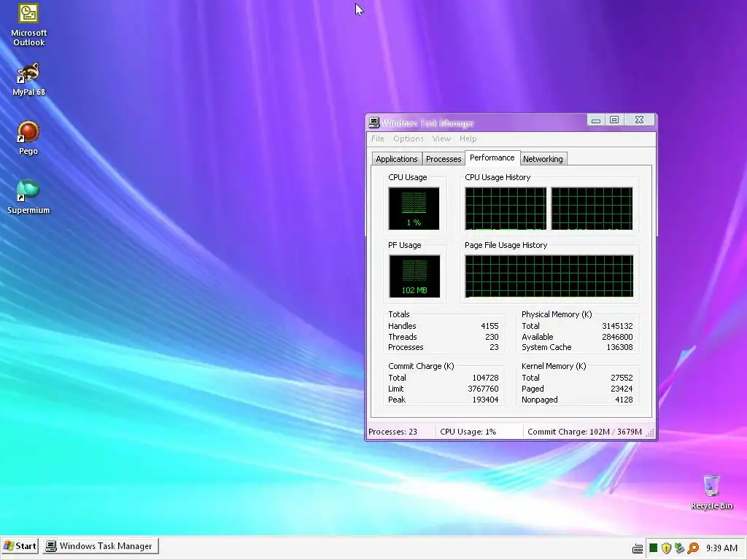747x560 pixels.
Task: Select the Pego desktop shortcut
Action: (x=28, y=138)
